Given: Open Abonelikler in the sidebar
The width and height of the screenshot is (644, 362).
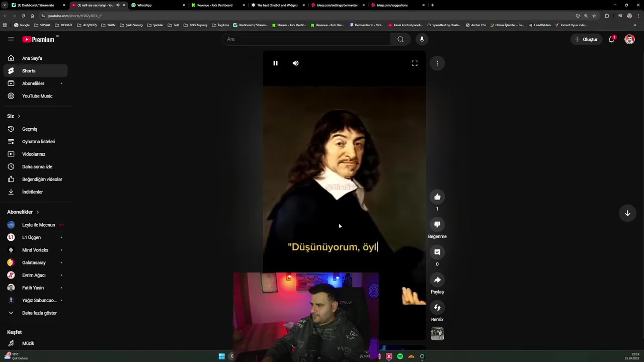Looking at the screenshot, I should click(35, 83).
